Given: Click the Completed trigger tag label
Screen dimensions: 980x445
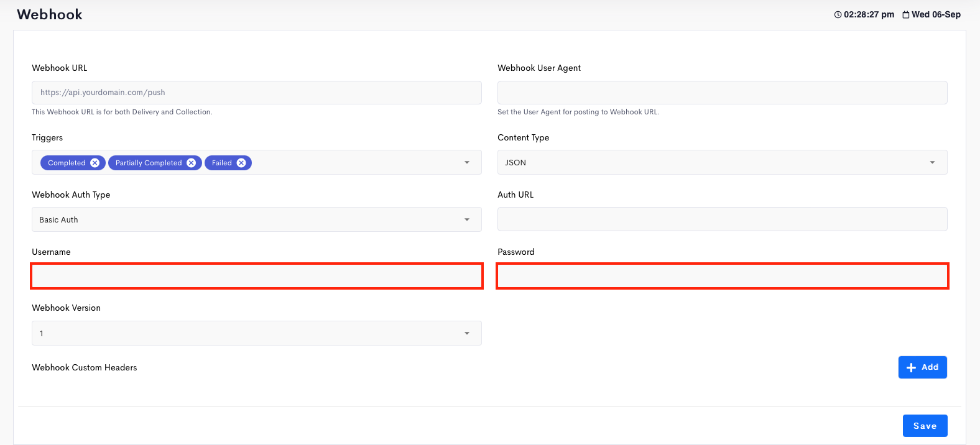Looking at the screenshot, I should tap(67, 163).
